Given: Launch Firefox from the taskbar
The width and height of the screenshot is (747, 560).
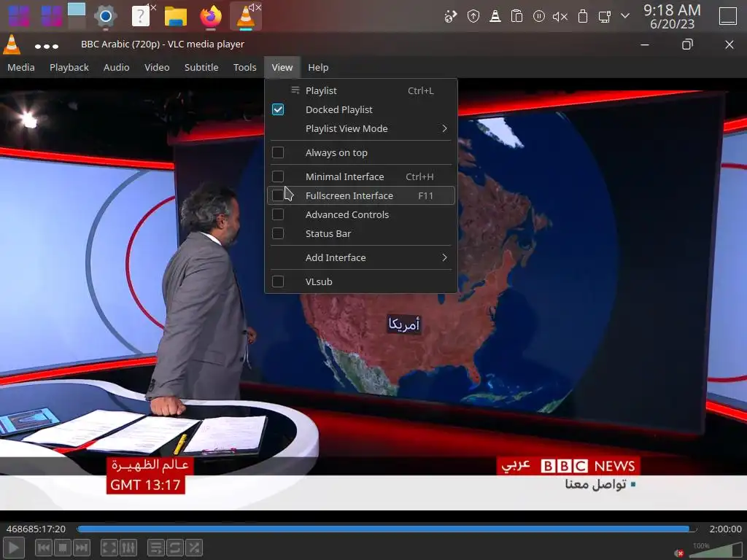Looking at the screenshot, I should pyautogui.click(x=211, y=16).
